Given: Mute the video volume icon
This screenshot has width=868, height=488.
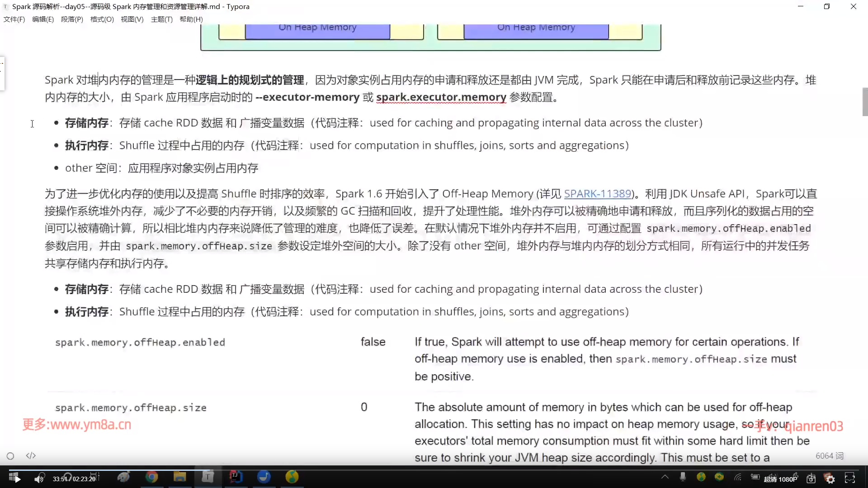Looking at the screenshot, I should click(x=39, y=479).
